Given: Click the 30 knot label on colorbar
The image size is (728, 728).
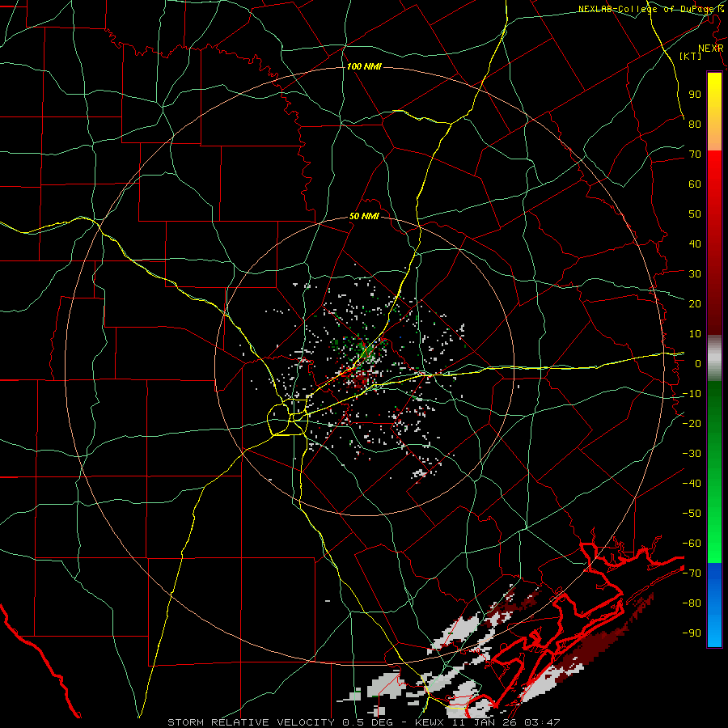Looking at the screenshot, I should [x=695, y=274].
